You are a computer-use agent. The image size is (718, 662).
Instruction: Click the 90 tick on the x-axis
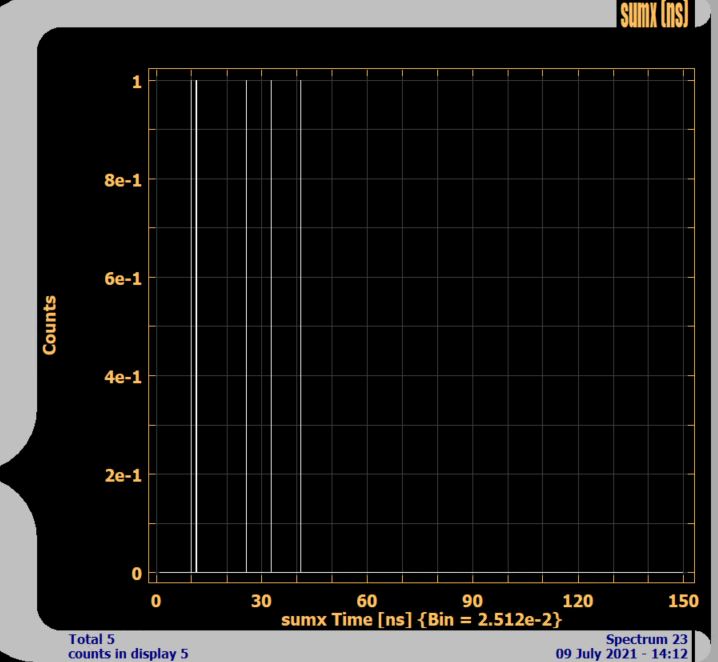click(472, 601)
